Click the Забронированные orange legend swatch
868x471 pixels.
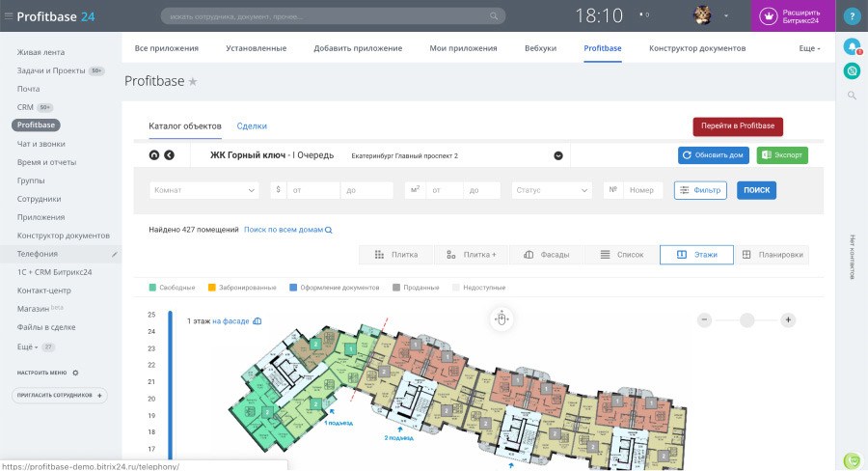point(212,288)
